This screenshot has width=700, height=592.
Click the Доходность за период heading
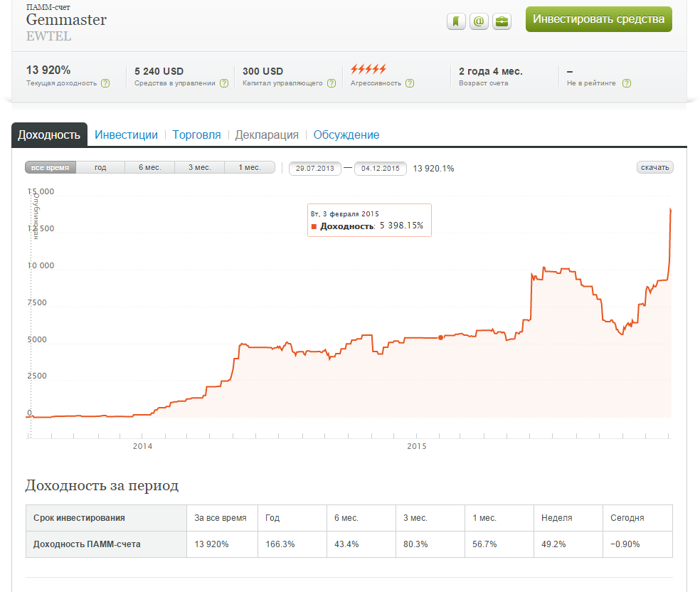click(102, 485)
